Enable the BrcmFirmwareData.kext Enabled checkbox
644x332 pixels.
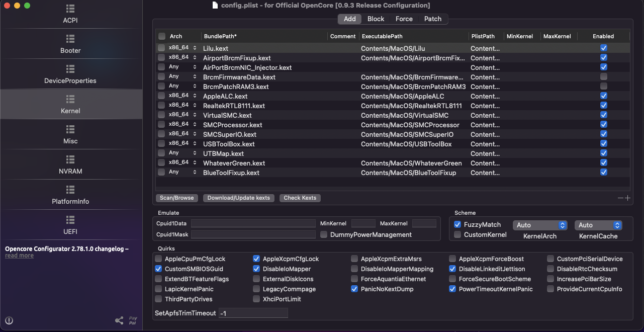[603, 77]
